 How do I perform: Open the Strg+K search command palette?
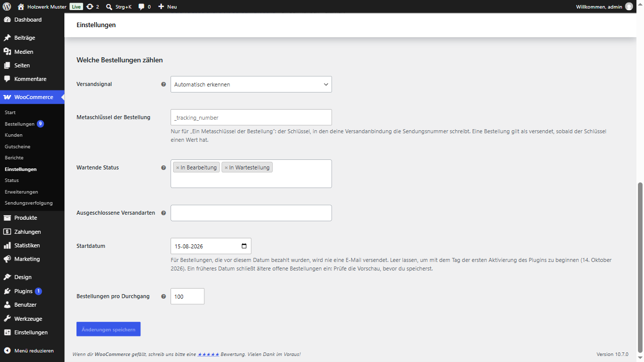click(x=119, y=7)
